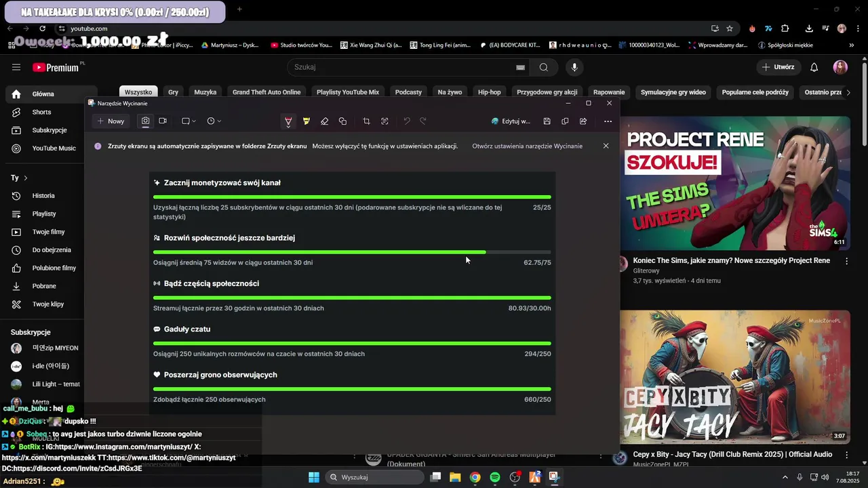Open i-dle subscription channel
This screenshot has height=488, width=868.
point(44,366)
